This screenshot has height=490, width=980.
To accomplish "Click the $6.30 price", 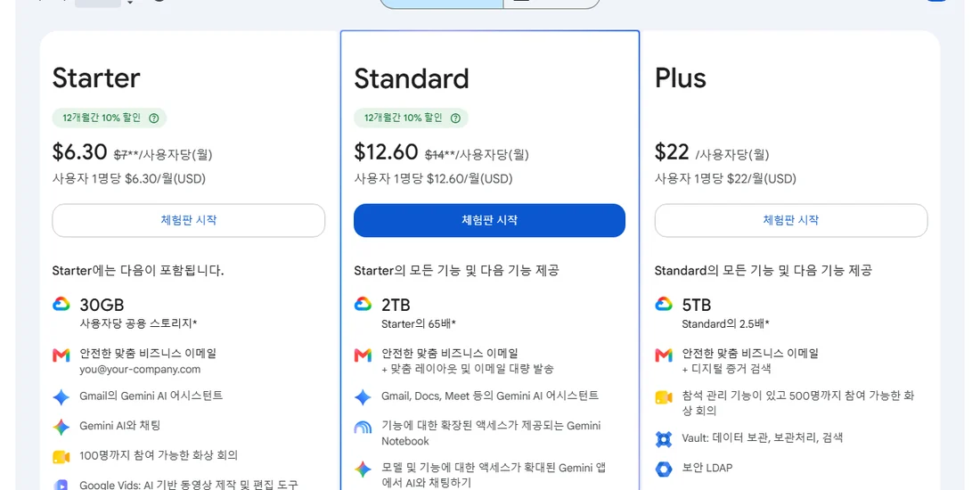I will click(80, 151).
